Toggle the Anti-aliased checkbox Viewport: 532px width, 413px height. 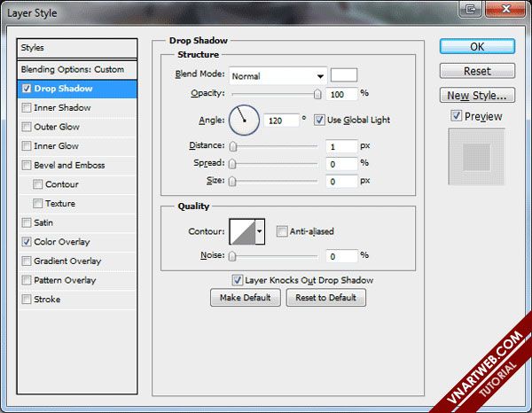[282, 232]
